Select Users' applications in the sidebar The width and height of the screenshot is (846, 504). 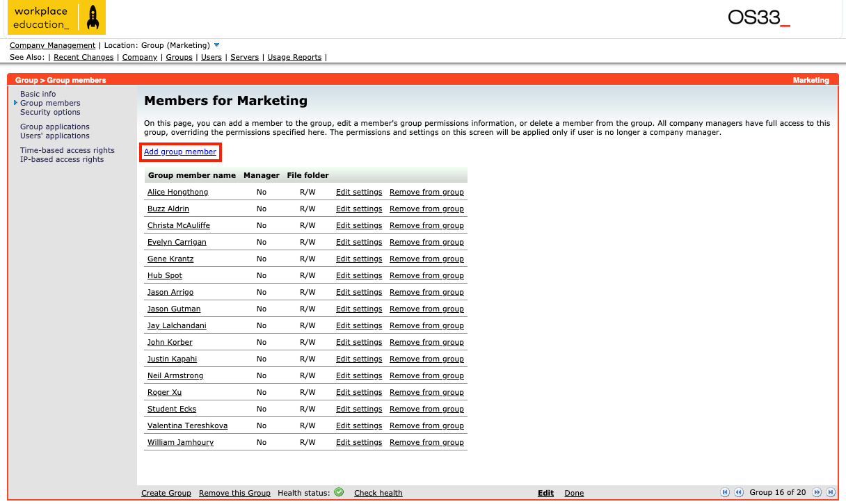click(x=55, y=136)
